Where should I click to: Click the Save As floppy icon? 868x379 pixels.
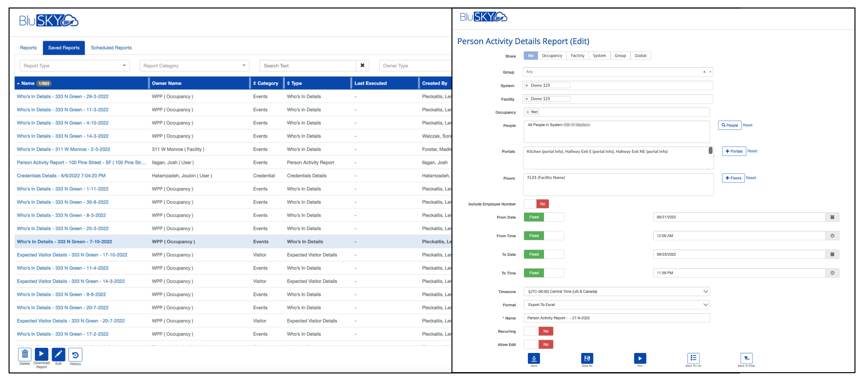(587, 358)
